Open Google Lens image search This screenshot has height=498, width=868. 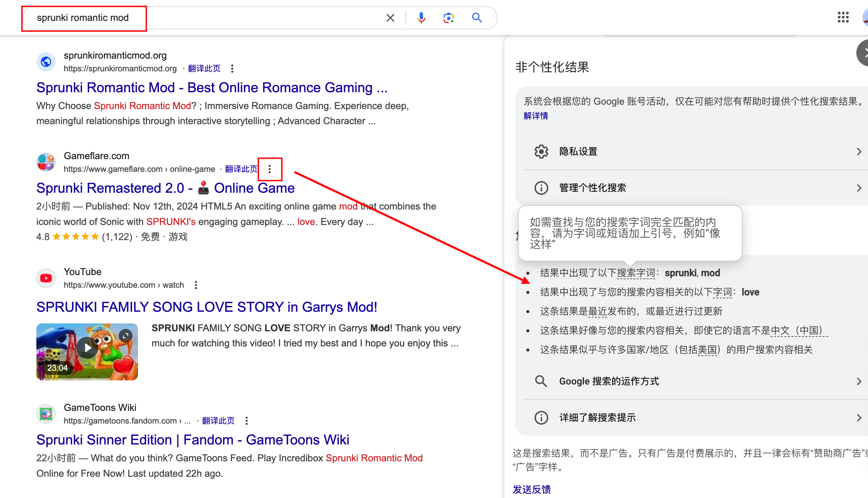click(448, 18)
